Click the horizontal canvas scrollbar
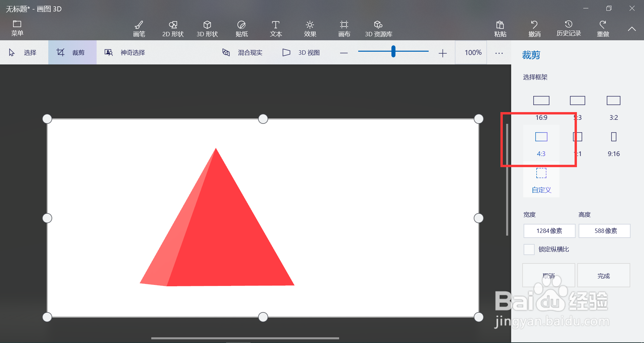The height and width of the screenshot is (343, 644). click(245, 338)
